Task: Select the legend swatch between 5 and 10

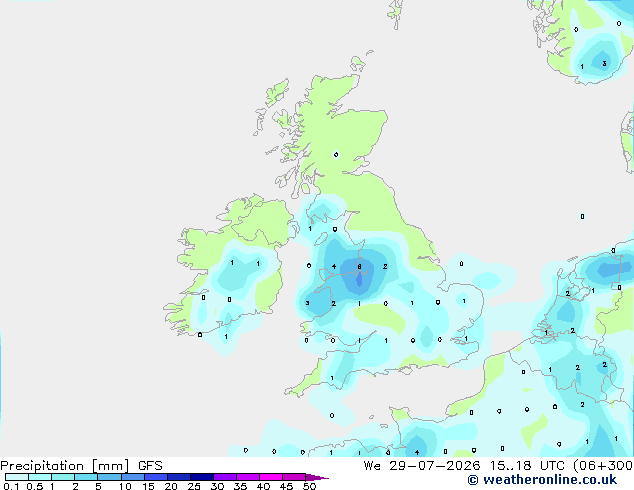Action: 109,477
